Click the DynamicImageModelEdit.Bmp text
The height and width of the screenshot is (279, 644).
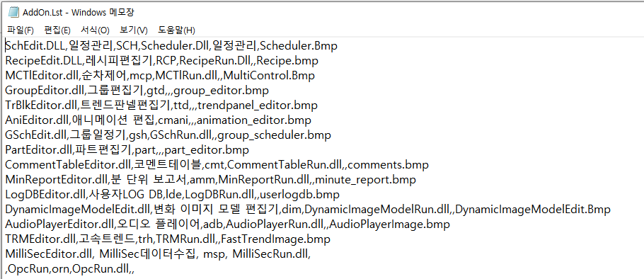[x=533, y=210]
